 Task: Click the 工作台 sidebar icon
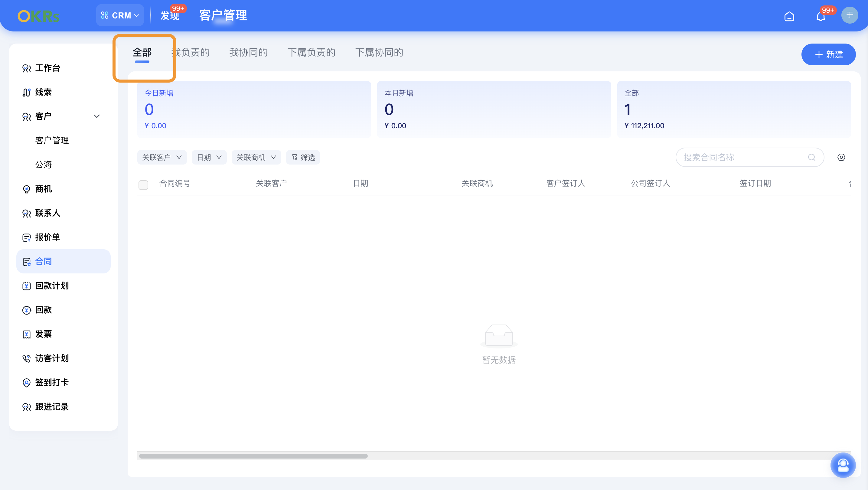(26, 68)
